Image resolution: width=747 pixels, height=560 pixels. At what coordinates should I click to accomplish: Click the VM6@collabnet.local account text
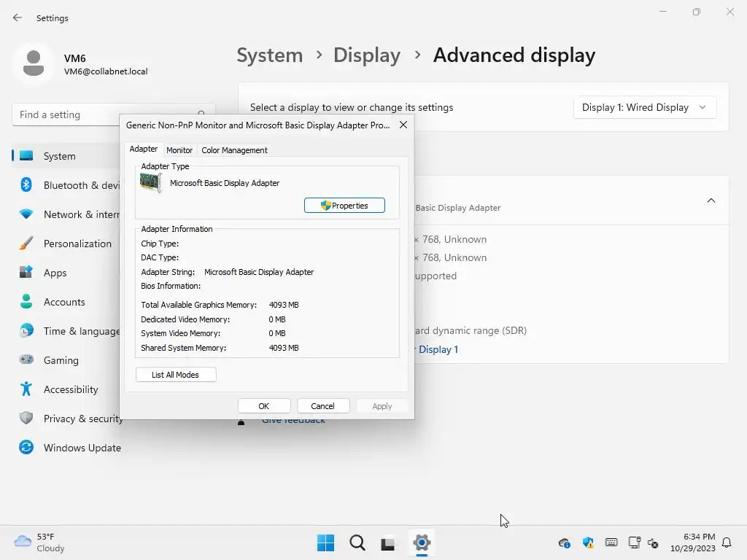click(x=106, y=71)
